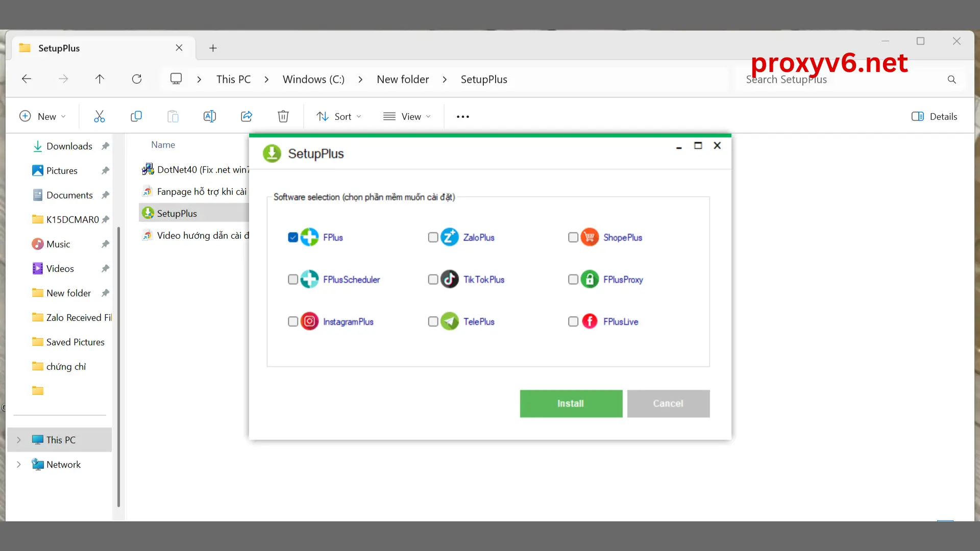Navigate to New folder breadcrumb
Image resolution: width=980 pixels, height=551 pixels.
pyautogui.click(x=403, y=79)
